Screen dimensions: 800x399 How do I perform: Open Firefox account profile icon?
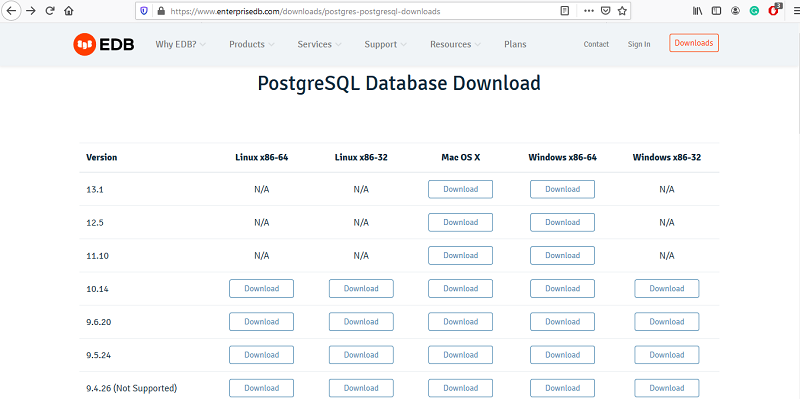pos(735,11)
